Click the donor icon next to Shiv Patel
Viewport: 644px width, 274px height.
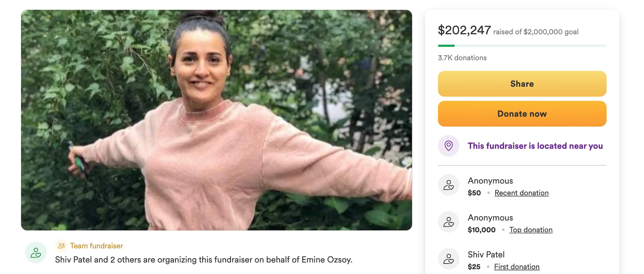click(448, 259)
